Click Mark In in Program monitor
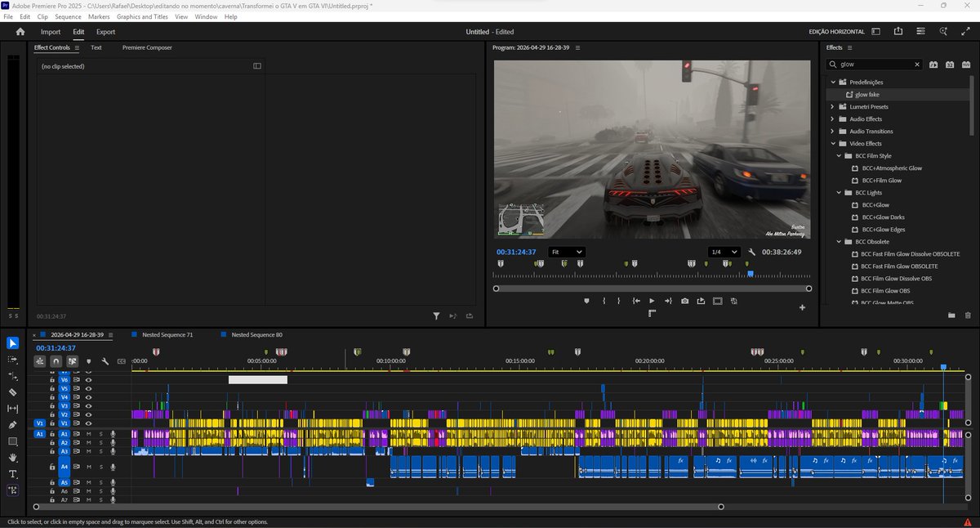980x528 pixels. pyautogui.click(x=604, y=301)
